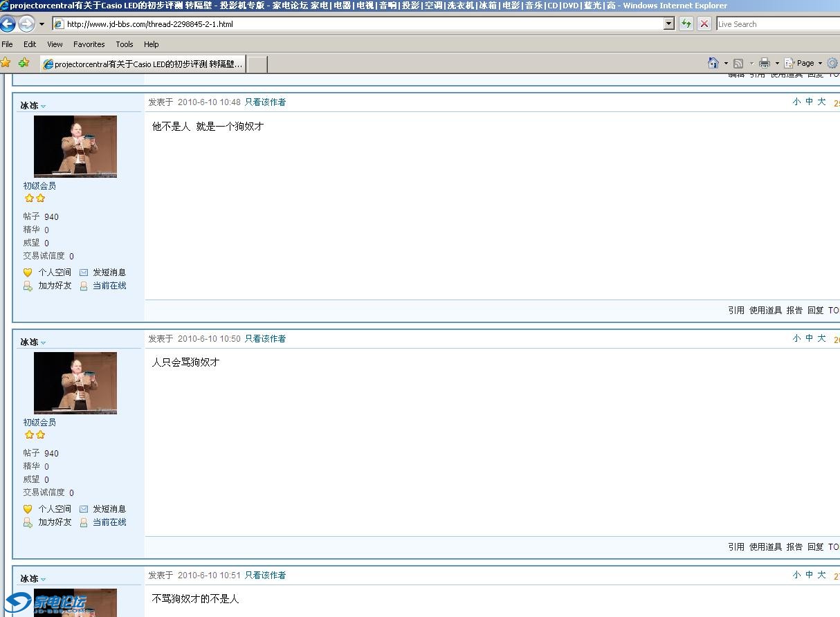
Task: Click the Internet Explorer icon in title bar
Action: (5, 6)
